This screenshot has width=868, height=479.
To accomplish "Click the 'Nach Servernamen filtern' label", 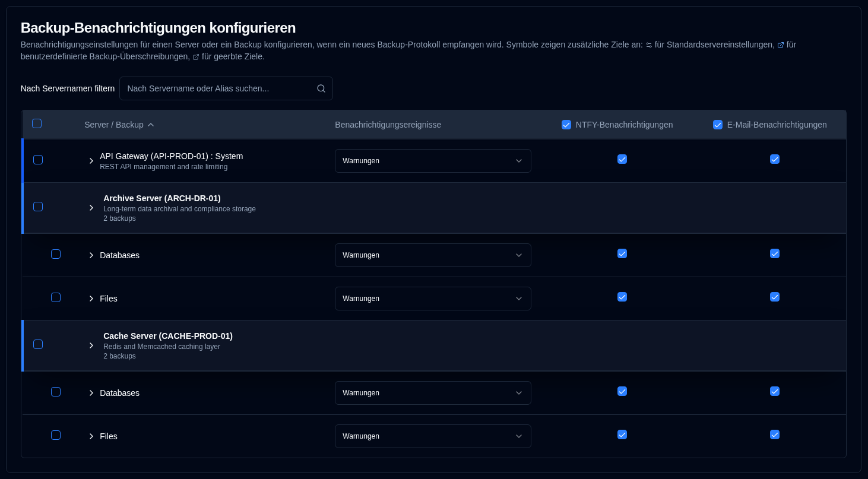I will (x=68, y=88).
